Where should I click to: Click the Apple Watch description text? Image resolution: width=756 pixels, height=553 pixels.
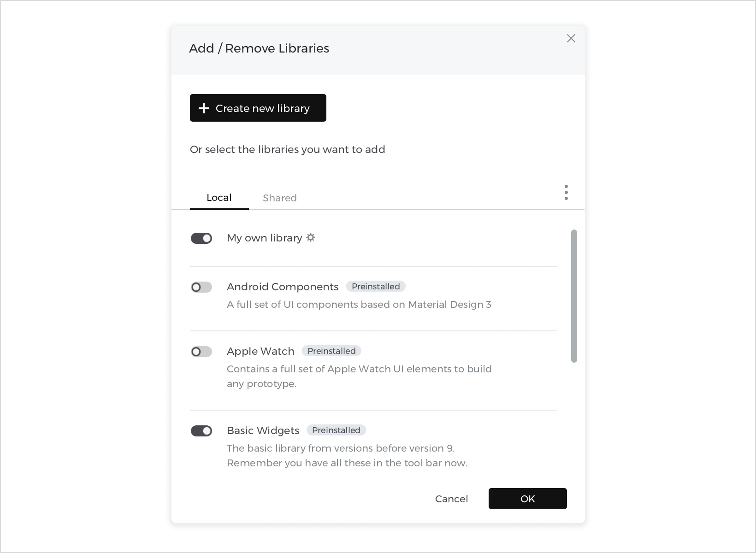(359, 376)
